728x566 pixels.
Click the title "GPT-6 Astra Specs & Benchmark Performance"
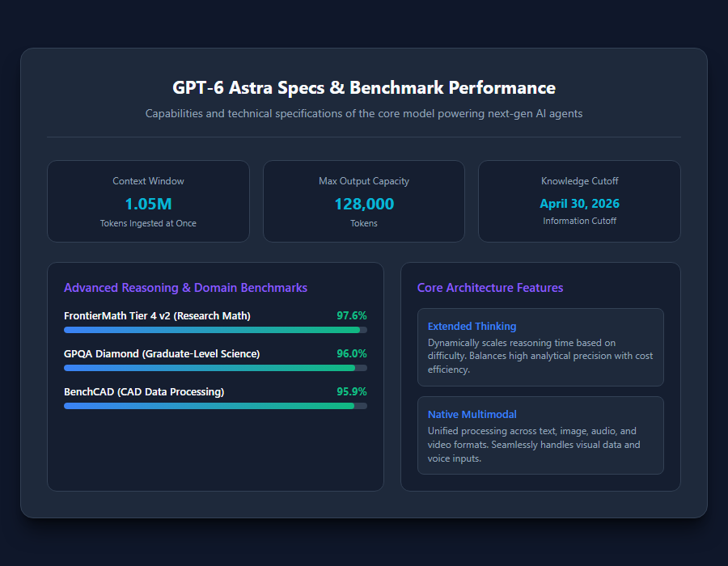(x=364, y=87)
